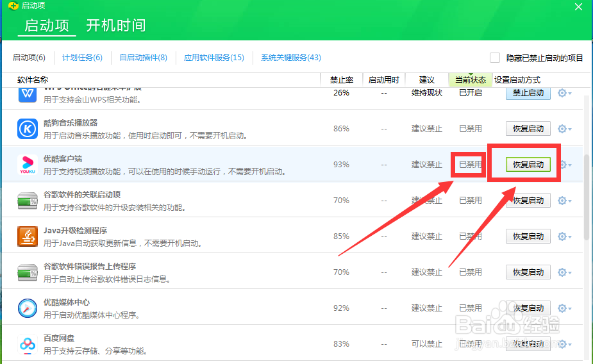Click 恢复启动 for 酷狗音乐播放器
This screenshot has width=593, height=364.
(528, 129)
